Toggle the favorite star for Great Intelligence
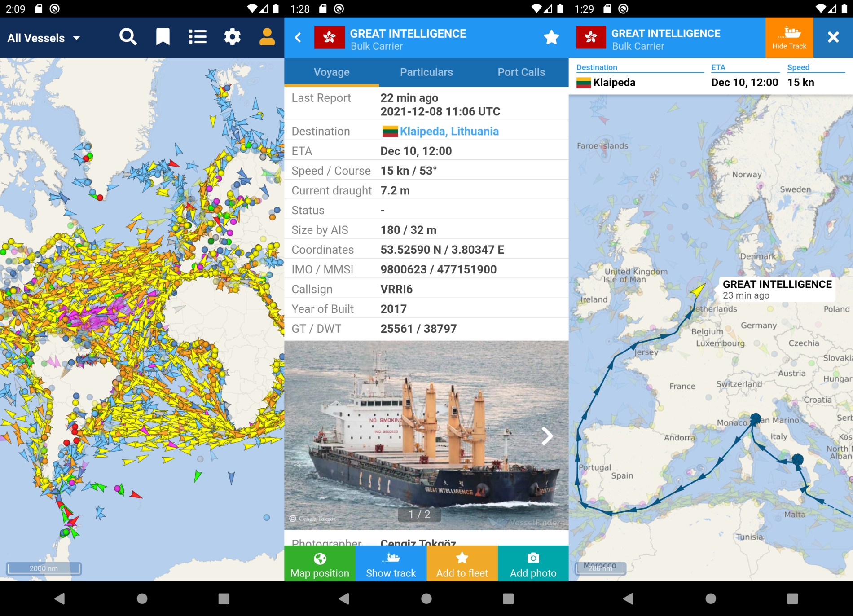Image resolution: width=853 pixels, height=616 pixels. coord(551,37)
